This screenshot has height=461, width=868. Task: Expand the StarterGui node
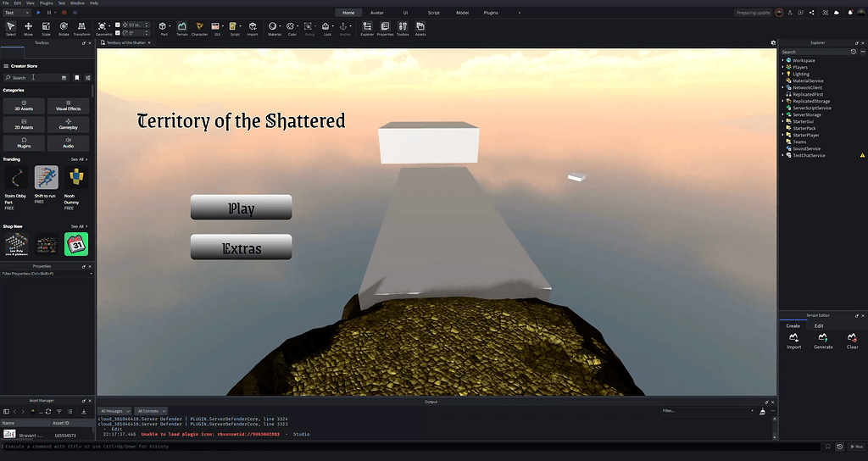coord(782,121)
